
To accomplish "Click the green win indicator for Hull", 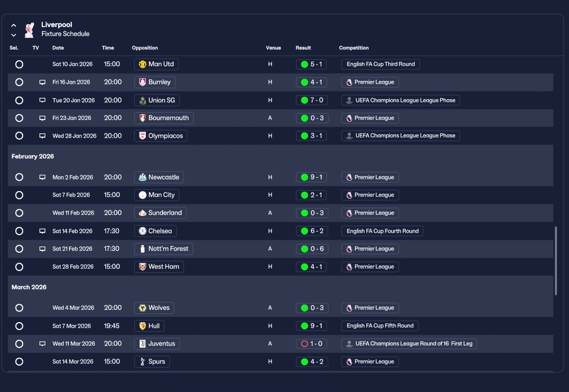I will pyautogui.click(x=305, y=326).
